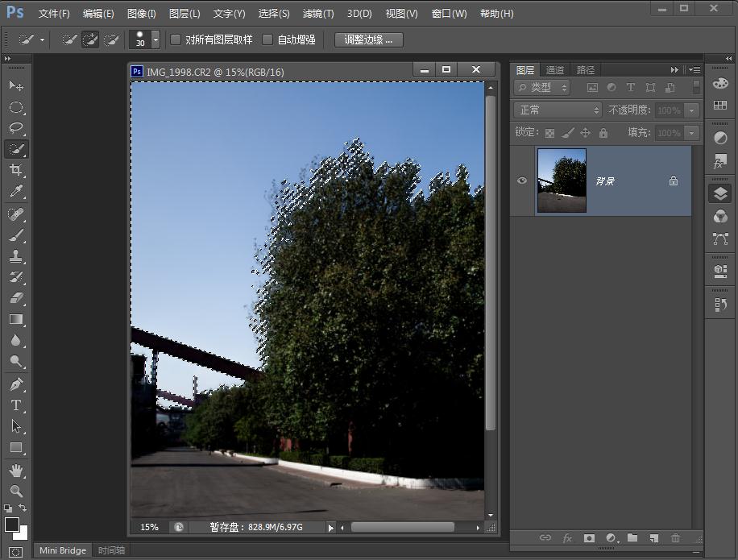Enable 自动增强 checkbox
This screenshot has width=738, height=560.
[x=268, y=39]
